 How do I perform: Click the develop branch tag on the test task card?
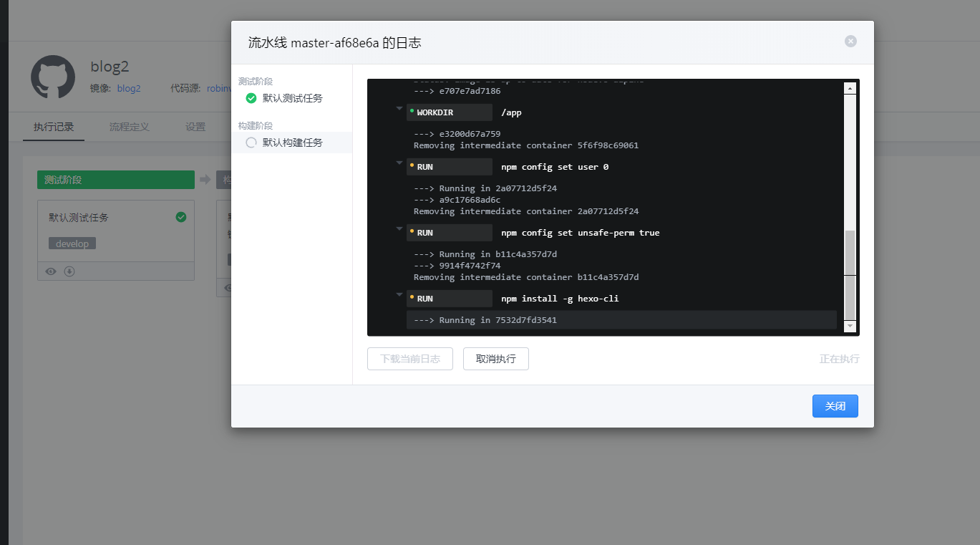pyautogui.click(x=72, y=243)
